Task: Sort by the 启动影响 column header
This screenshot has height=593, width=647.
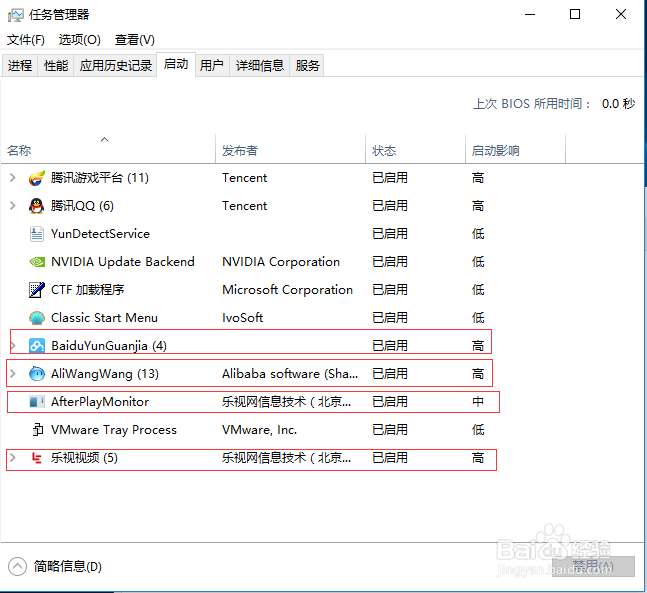Action: 515,150
